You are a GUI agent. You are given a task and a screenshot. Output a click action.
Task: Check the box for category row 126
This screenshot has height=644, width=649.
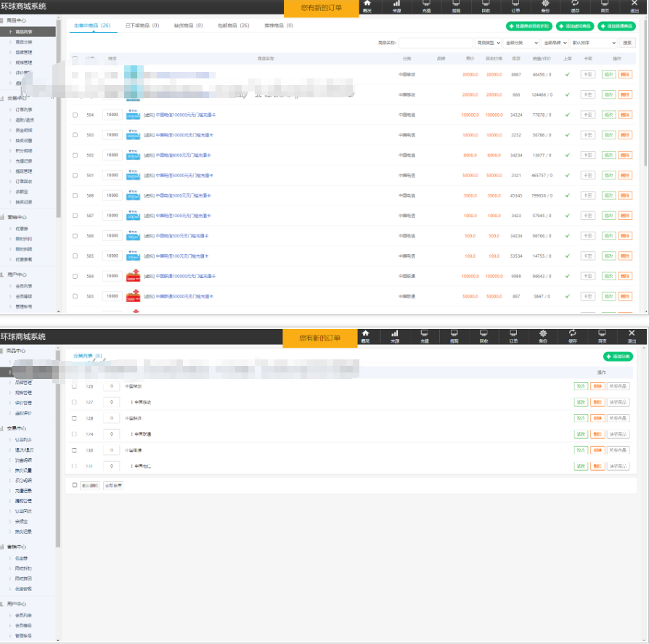click(74, 386)
